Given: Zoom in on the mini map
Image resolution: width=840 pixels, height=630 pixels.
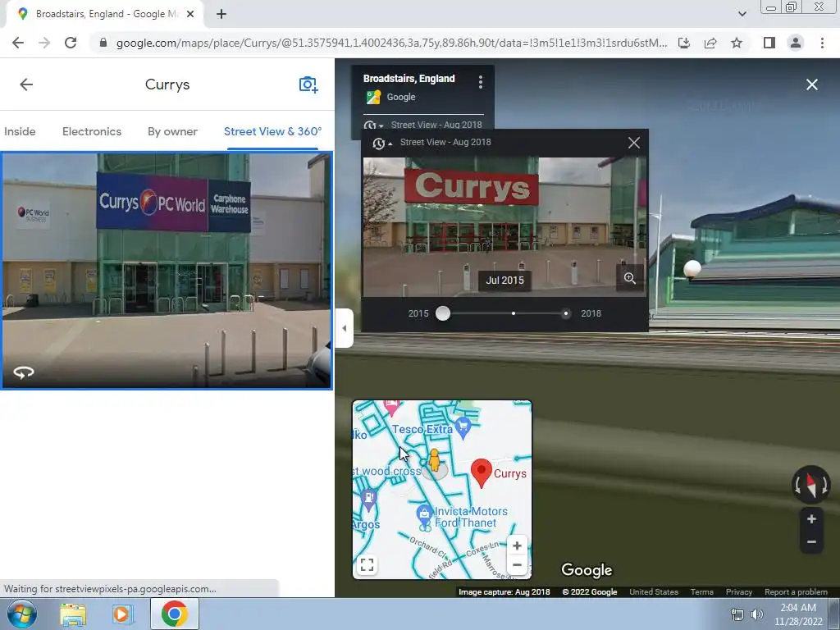Looking at the screenshot, I should [517, 546].
